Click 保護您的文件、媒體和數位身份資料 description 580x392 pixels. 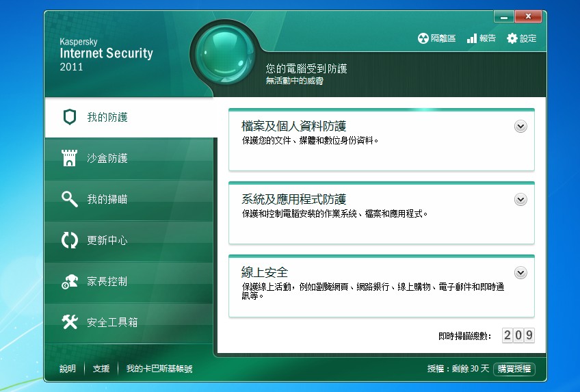(x=310, y=140)
